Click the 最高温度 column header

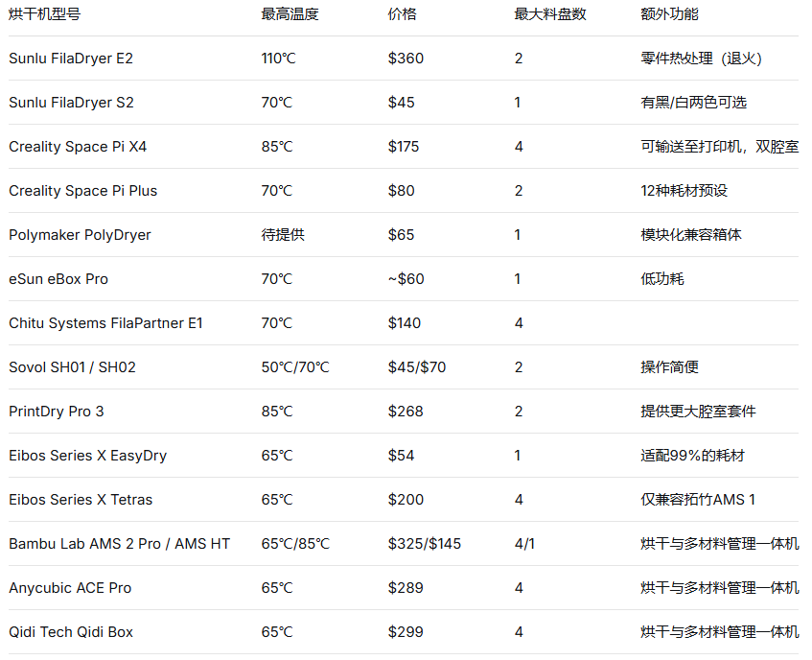(x=290, y=14)
